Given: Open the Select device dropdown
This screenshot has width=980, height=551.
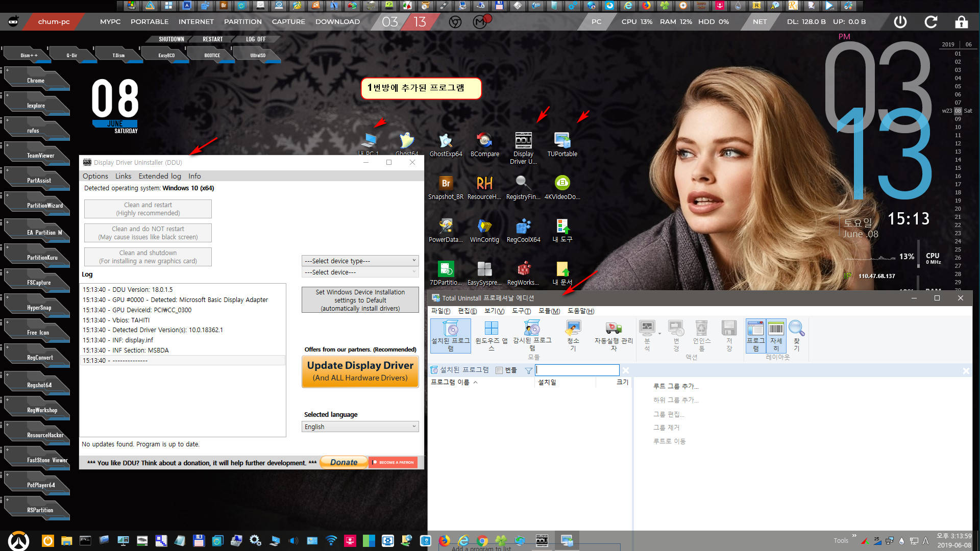Looking at the screenshot, I should (360, 272).
